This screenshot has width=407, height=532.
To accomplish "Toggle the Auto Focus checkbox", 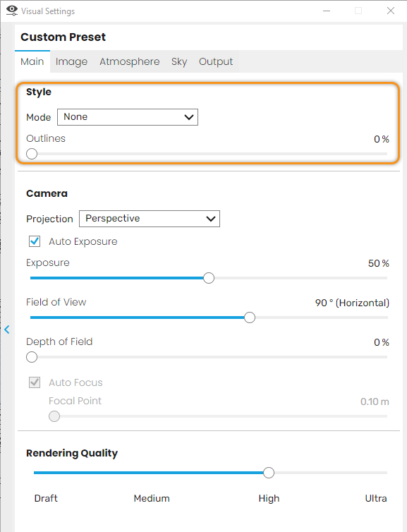I will pos(35,382).
